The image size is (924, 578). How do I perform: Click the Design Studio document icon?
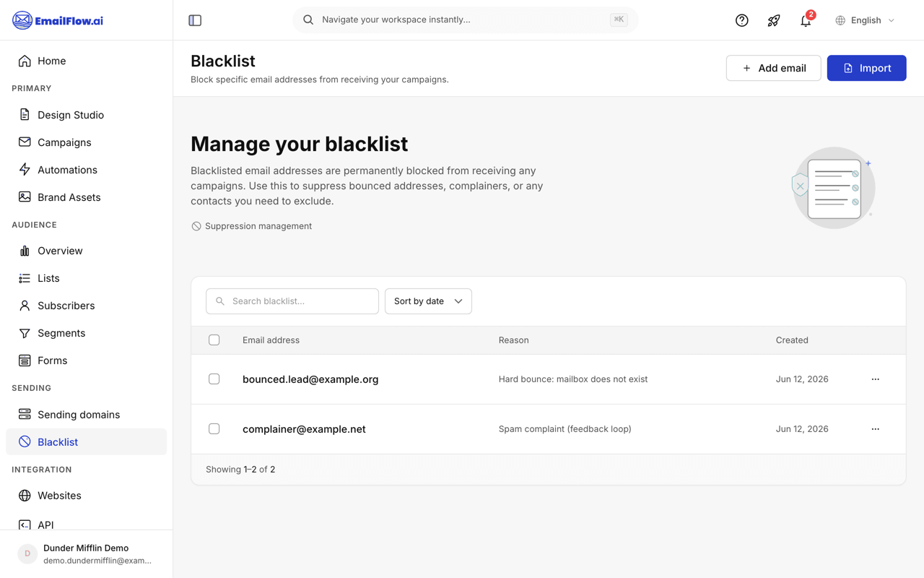25,115
